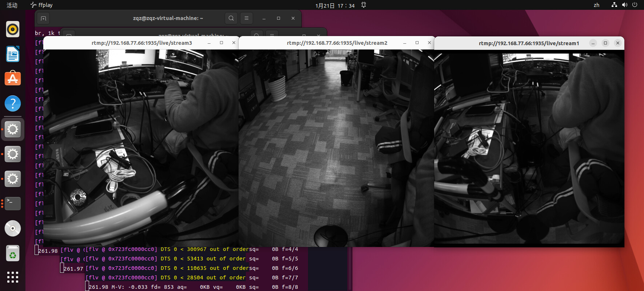This screenshot has width=644, height=291.
Task: Click the search icon in terminal header
Action: [x=231, y=18]
